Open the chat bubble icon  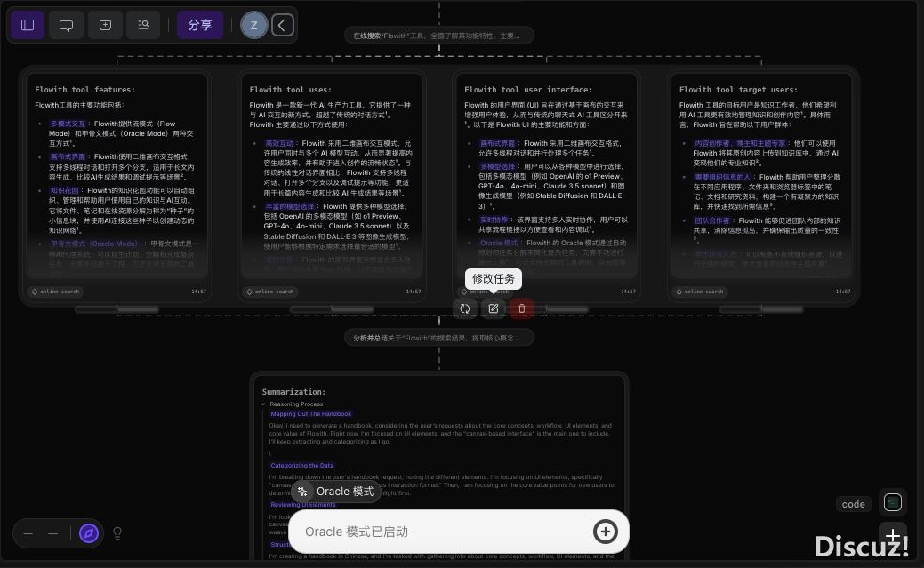pos(67,25)
